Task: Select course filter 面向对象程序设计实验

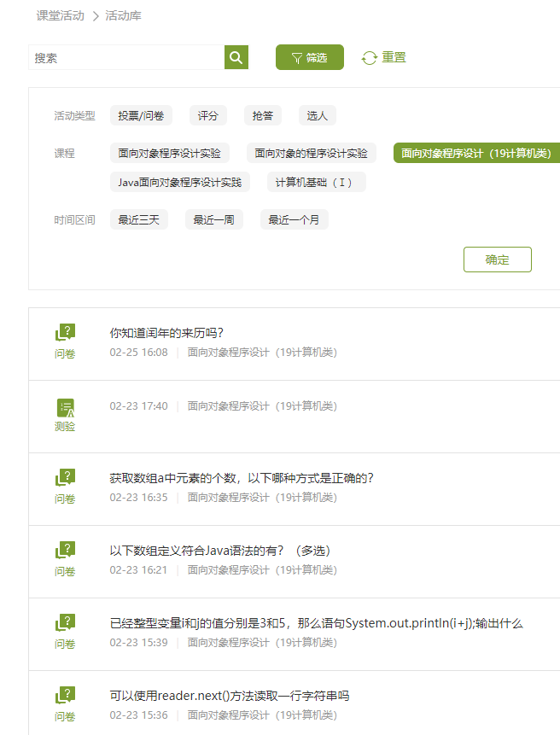Action: point(170,153)
